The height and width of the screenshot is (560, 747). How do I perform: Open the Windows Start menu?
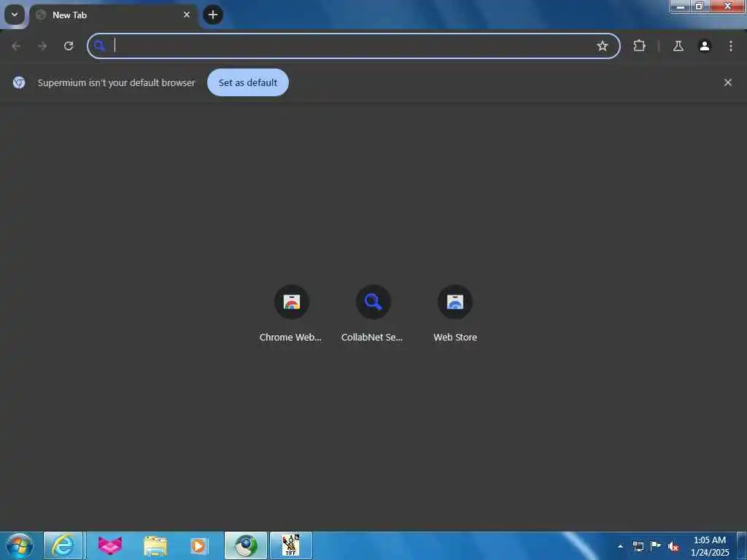click(20, 545)
